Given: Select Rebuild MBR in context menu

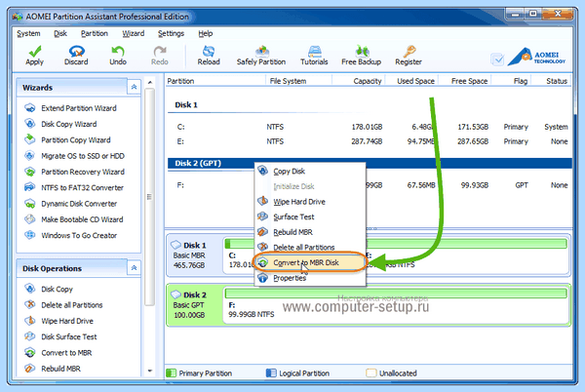Looking at the screenshot, I should pyautogui.click(x=310, y=232).
